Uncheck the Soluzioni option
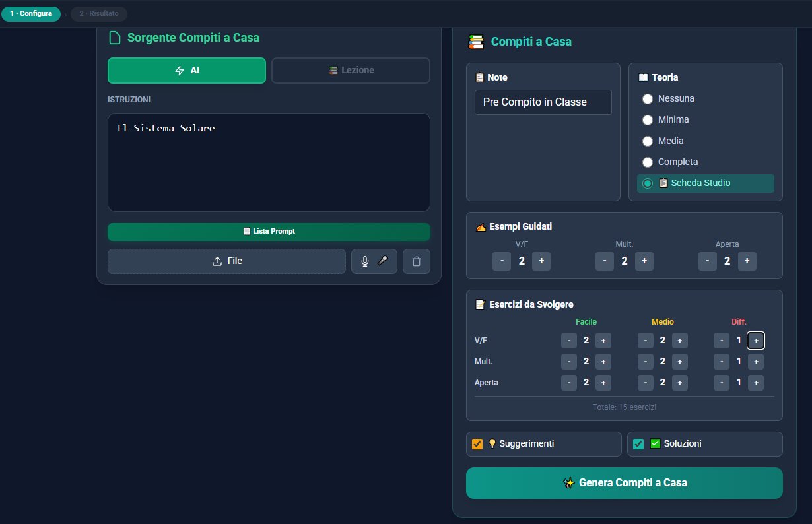 click(x=638, y=443)
